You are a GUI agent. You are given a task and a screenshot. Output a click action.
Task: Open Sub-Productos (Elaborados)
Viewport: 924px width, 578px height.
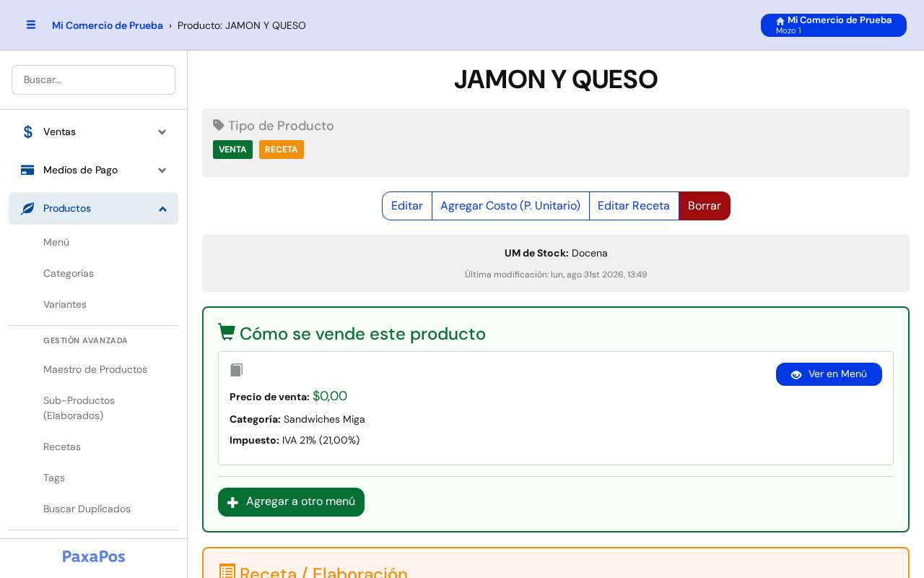[79, 407]
